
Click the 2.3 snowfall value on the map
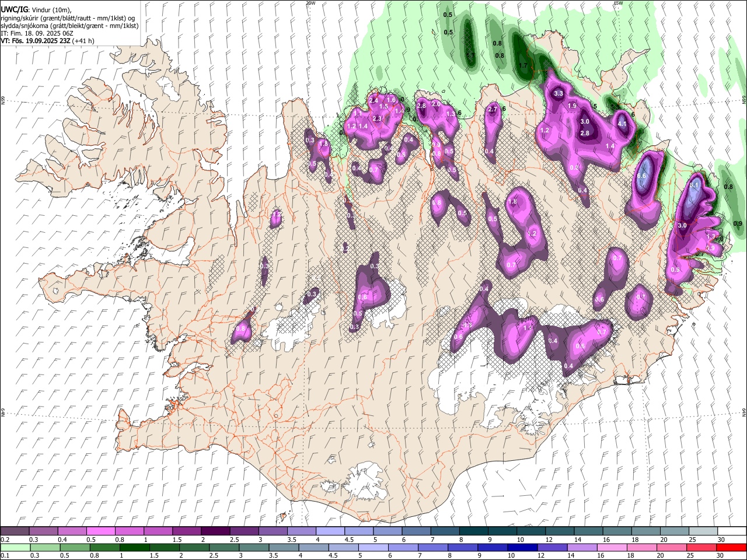[377, 118]
